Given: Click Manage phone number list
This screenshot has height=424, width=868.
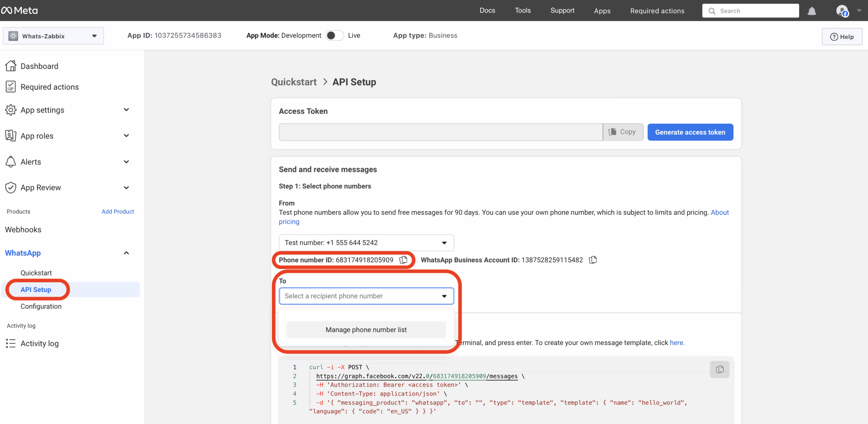Looking at the screenshot, I should coord(366,330).
